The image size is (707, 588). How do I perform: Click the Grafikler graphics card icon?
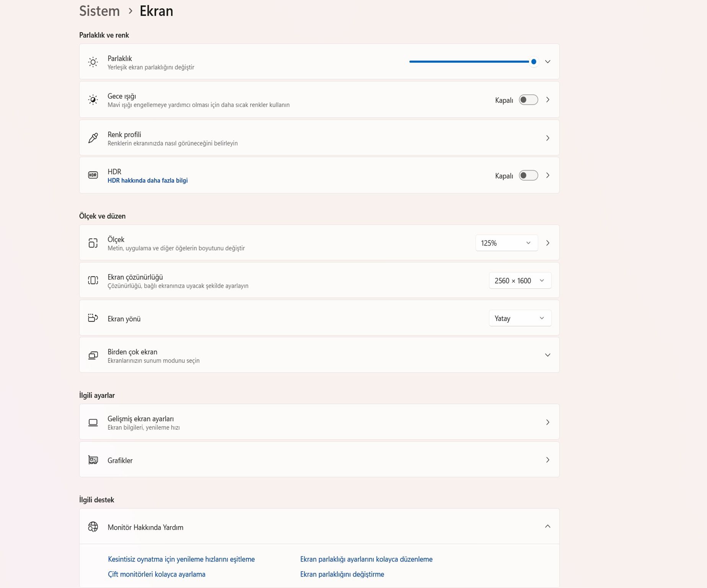click(x=93, y=460)
